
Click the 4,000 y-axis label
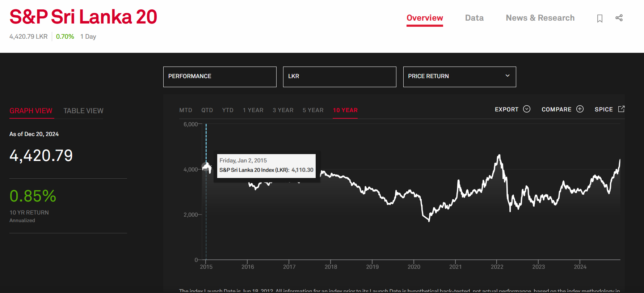(x=190, y=169)
